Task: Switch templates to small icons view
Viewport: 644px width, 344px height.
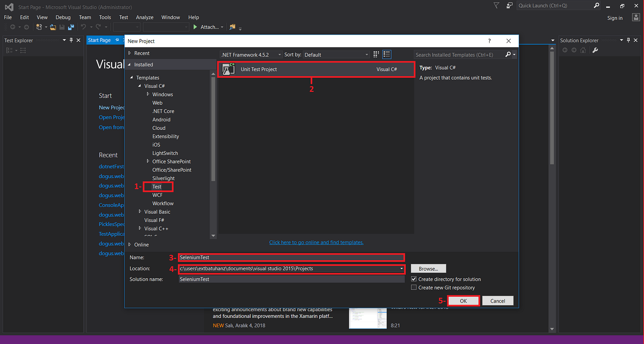Action: pyautogui.click(x=376, y=54)
